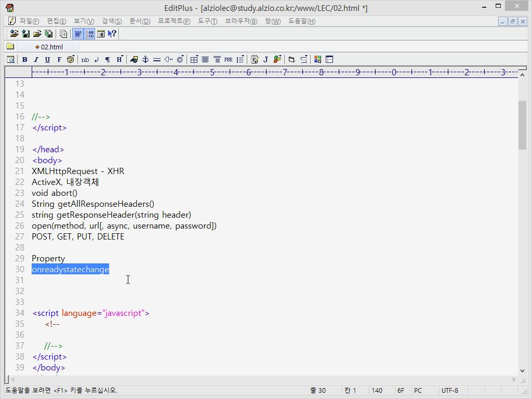Click the Open file folder icon
Viewport: 532px width, 399px height.
click(x=37, y=34)
